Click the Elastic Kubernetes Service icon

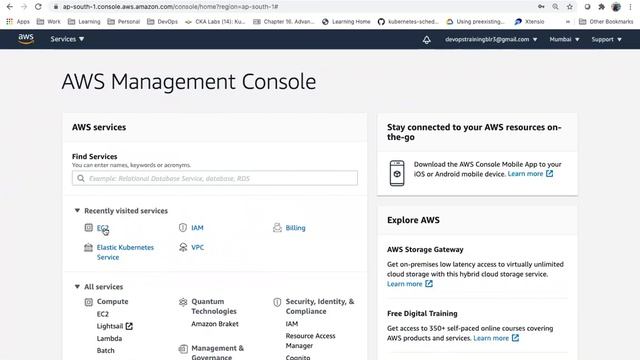pos(89,247)
